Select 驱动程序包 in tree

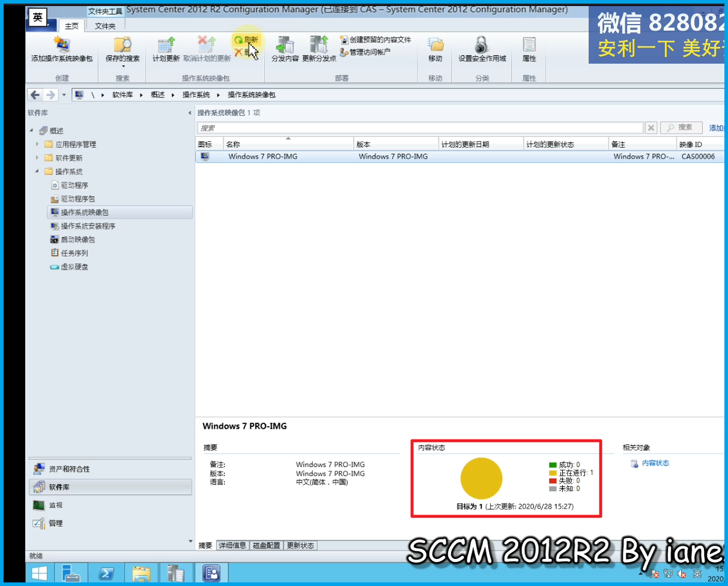tap(73, 199)
